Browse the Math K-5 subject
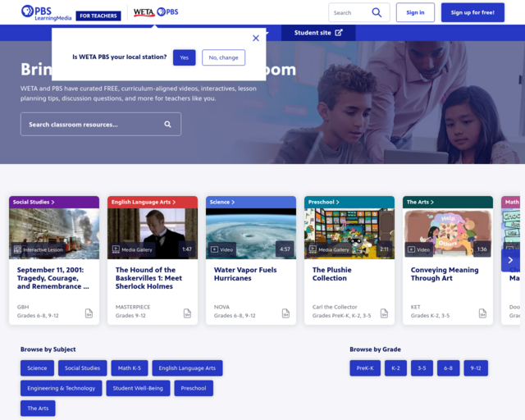 pos(130,368)
